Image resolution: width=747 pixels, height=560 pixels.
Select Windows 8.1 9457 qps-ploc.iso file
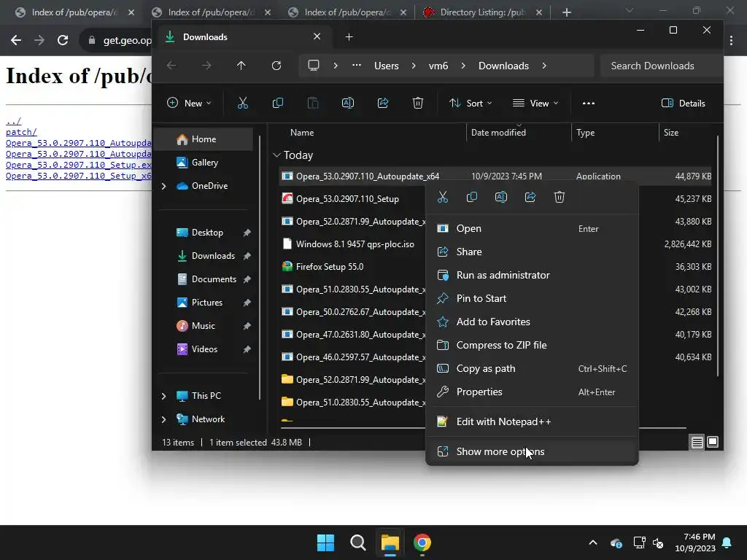(x=355, y=244)
